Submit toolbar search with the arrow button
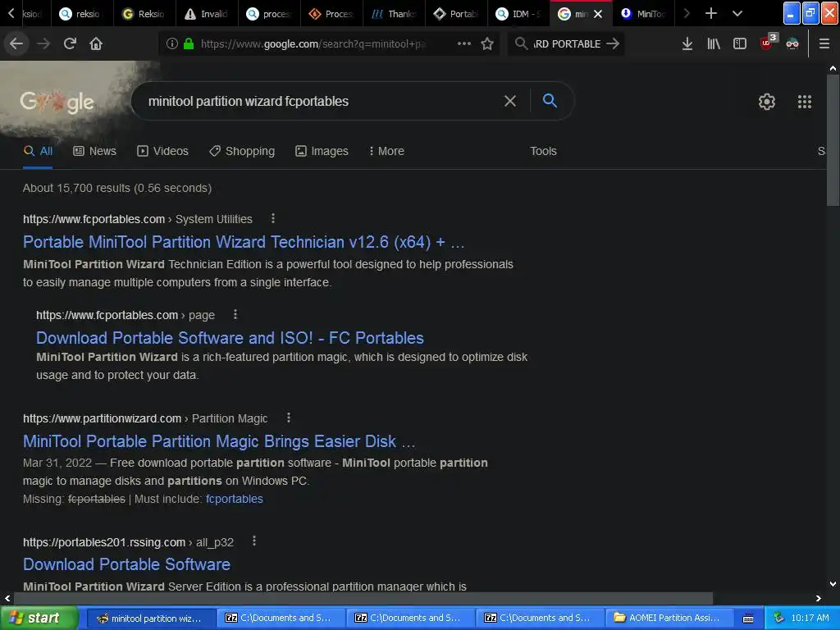This screenshot has height=630, width=840. [613, 43]
